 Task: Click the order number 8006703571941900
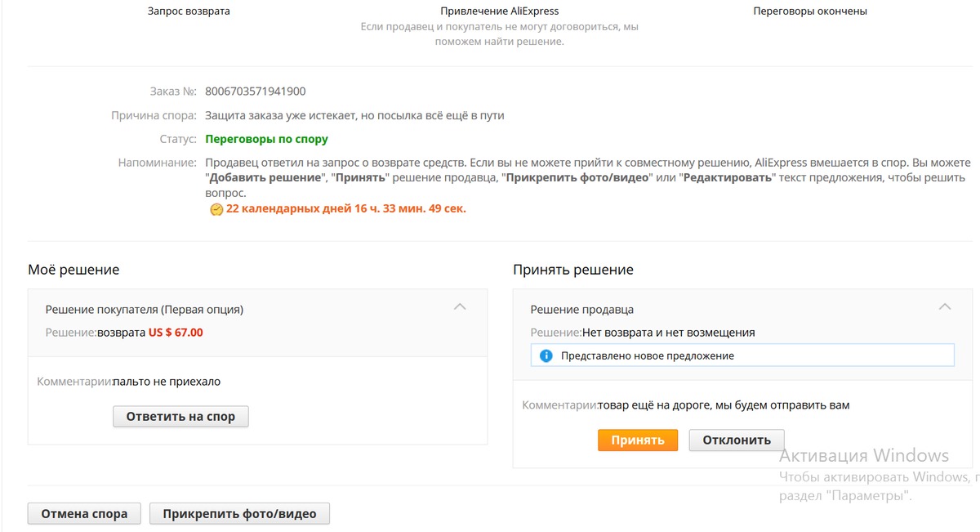click(256, 92)
